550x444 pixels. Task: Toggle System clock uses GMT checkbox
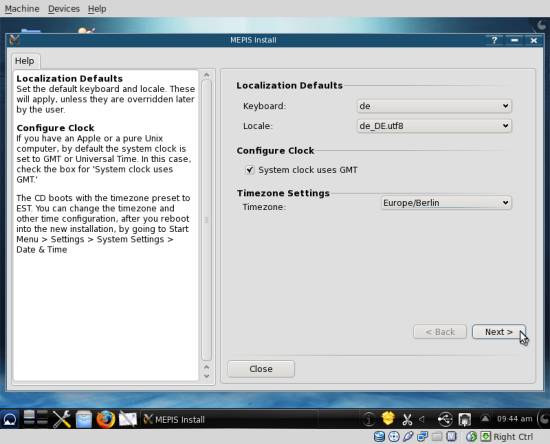coord(249,170)
